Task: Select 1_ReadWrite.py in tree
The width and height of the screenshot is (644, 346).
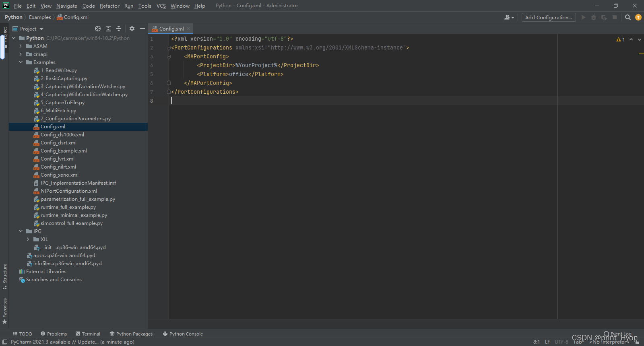Action: click(58, 70)
